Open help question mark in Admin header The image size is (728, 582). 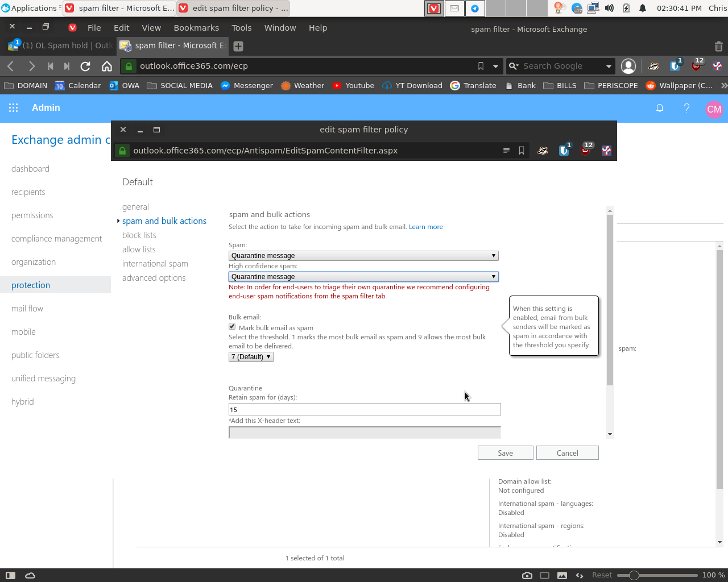pos(686,108)
